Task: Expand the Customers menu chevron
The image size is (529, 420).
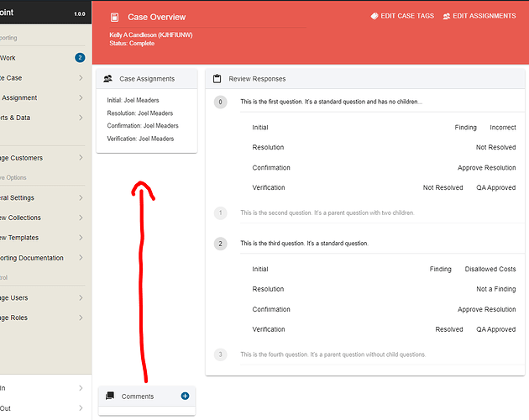Action: 81,158
